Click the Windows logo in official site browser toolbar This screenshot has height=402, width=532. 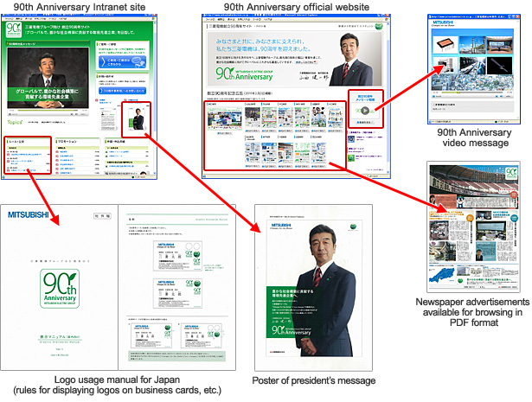click(x=387, y=20)
